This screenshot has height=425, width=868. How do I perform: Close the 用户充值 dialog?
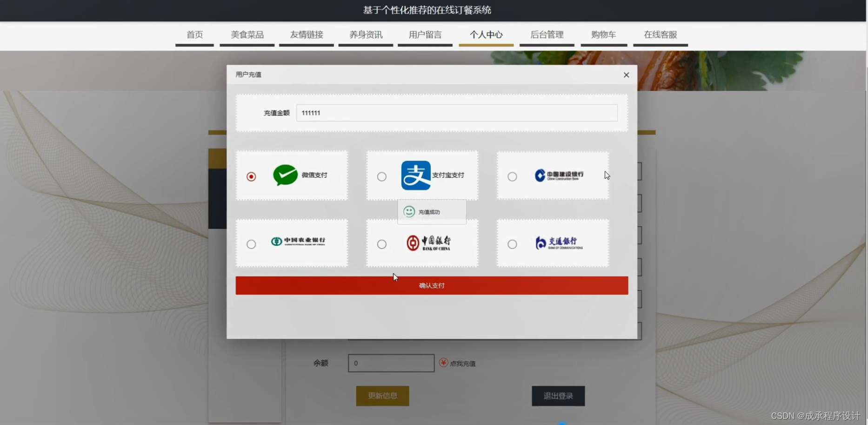(x=626, y=75)
